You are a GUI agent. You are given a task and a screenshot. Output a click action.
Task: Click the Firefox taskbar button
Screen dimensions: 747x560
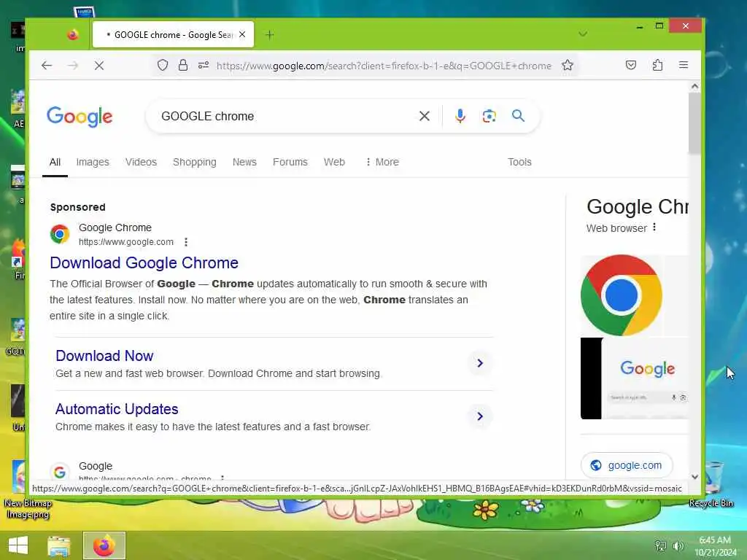click(104, 545)
